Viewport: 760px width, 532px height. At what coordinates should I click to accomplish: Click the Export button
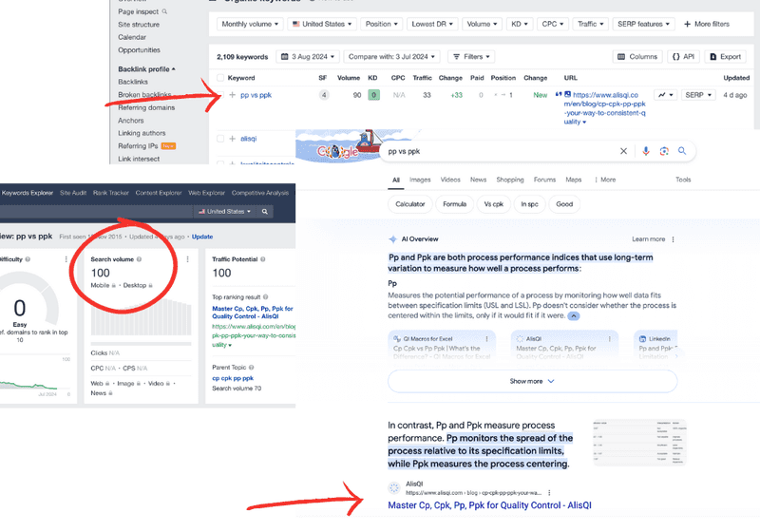click(725, 57)
